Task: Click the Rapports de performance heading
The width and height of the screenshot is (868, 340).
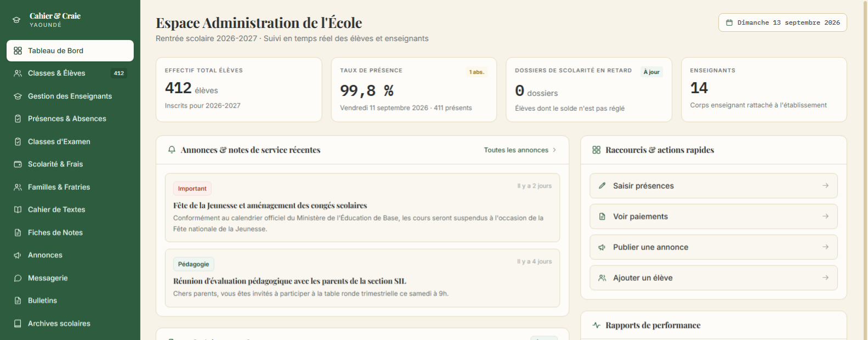Action: (x=653, y=325)
